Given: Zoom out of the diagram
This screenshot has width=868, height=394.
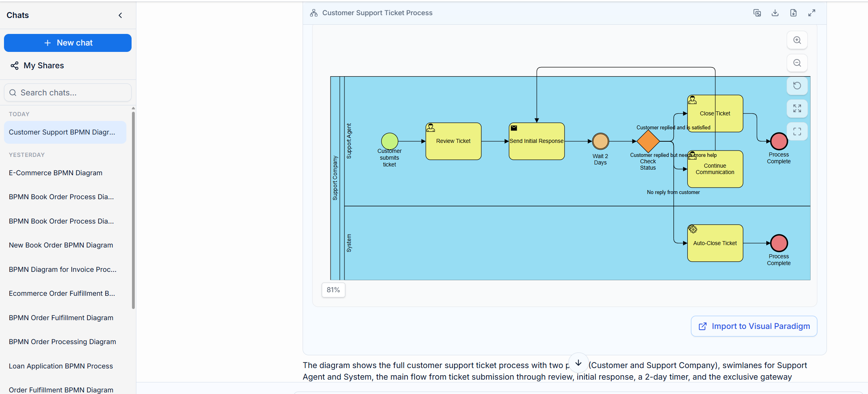Looking at the screenshot, I should click(797, 63).
